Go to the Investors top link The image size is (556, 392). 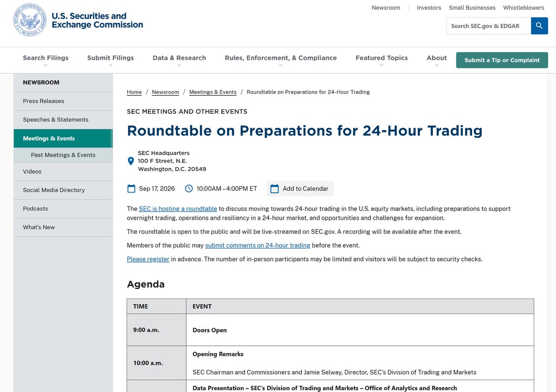[x=429, y=8]
